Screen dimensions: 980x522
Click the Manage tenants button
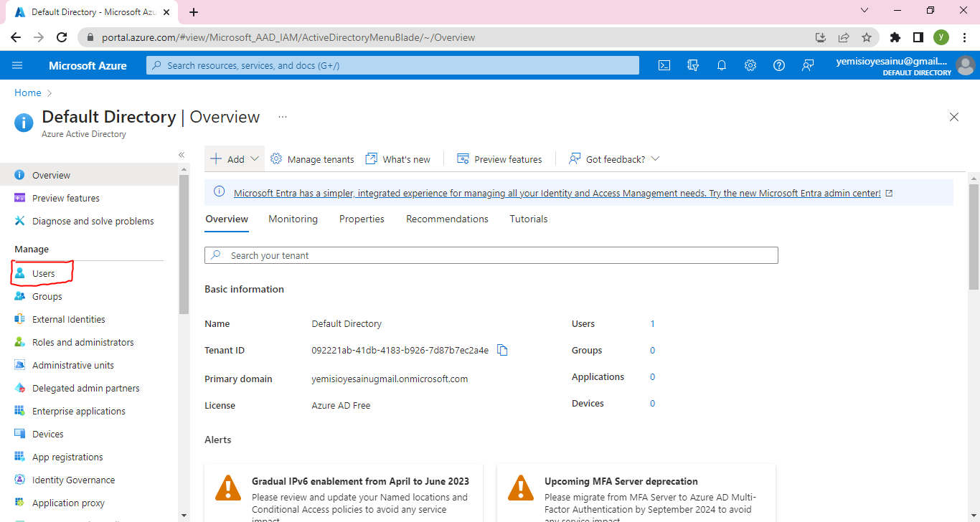click(x=312, y=159)
